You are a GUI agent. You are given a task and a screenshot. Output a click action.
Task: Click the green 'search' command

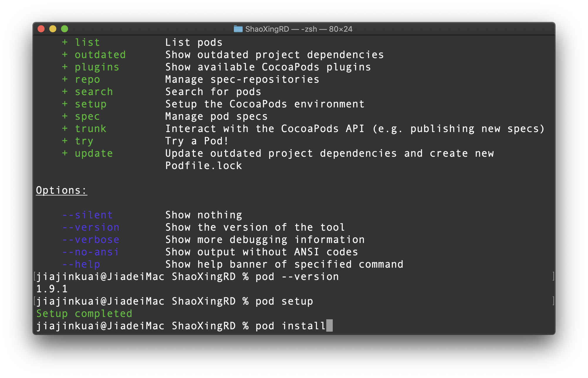coord(94,92)
